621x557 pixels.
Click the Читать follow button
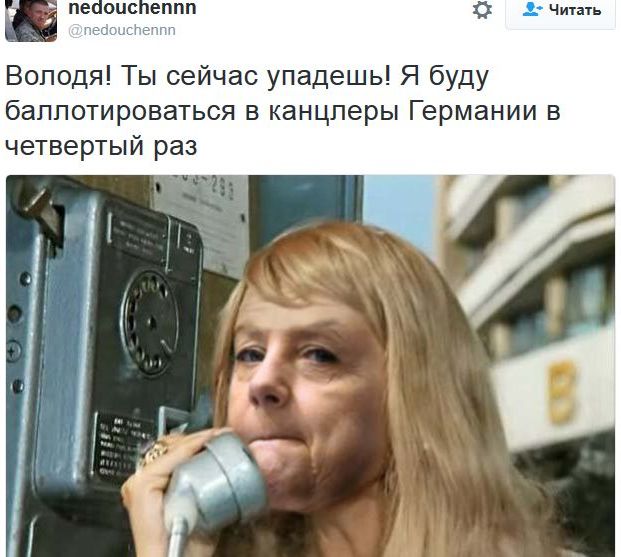[560, 12]
